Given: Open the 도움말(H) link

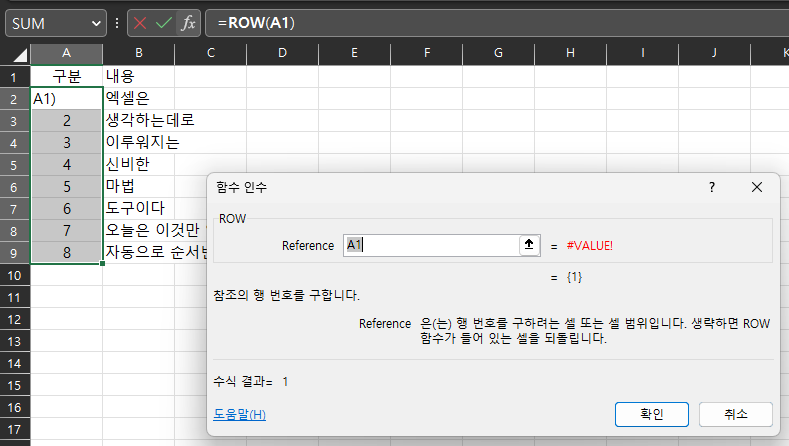Looking at the screenshot, I should (240, 414).
